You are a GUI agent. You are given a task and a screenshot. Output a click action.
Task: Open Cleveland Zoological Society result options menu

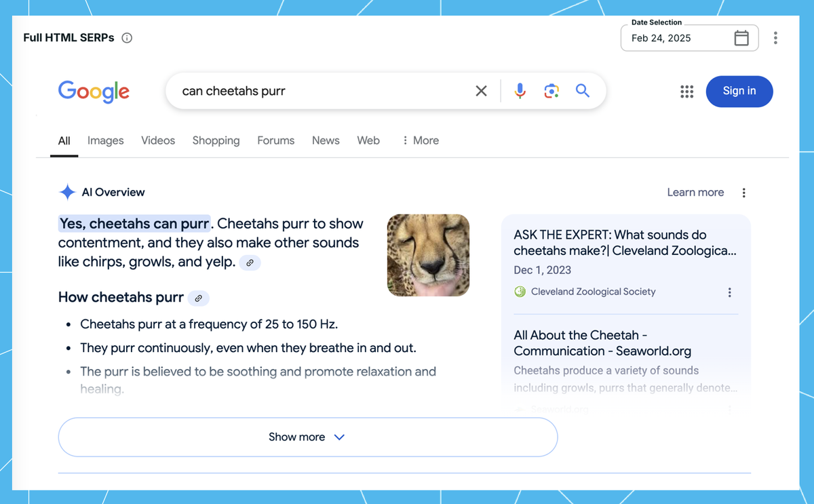(x=729, y=292)
